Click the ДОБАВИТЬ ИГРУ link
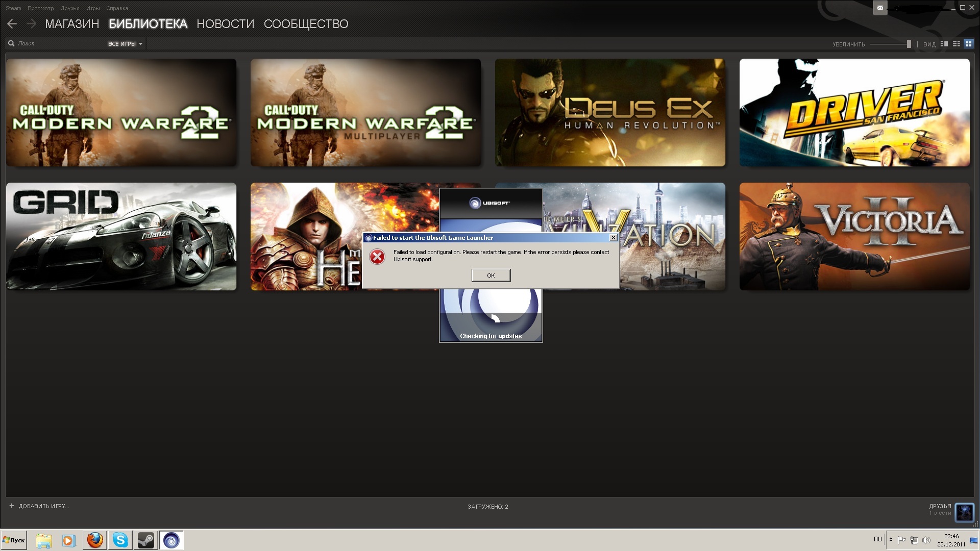This screenshot has width=980, height=551. [44, 506]
